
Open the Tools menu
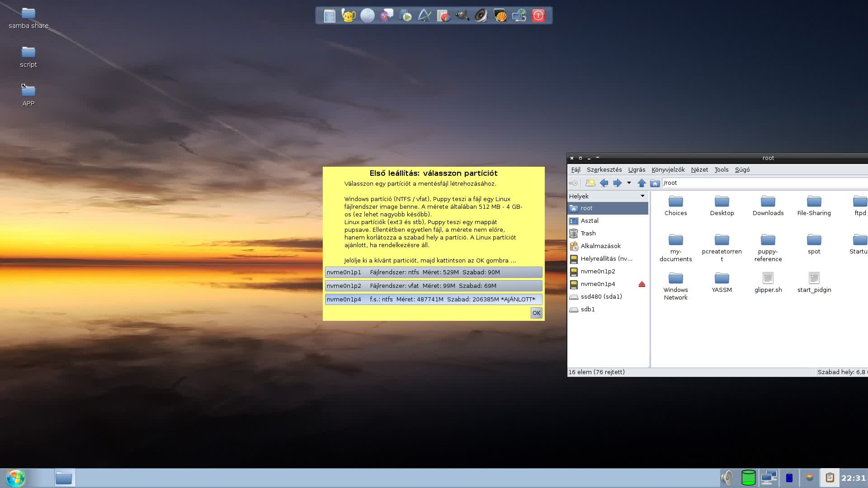coord(722,170)
